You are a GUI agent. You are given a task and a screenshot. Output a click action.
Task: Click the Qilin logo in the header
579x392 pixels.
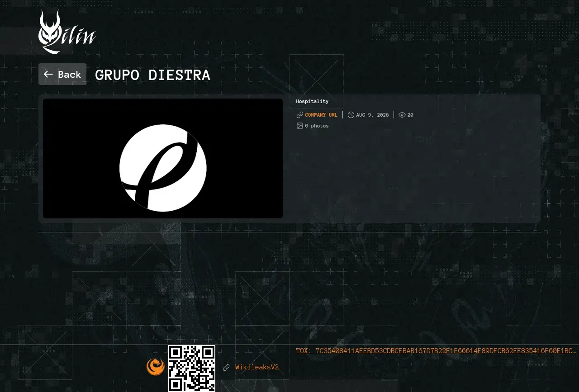[67, 32]
